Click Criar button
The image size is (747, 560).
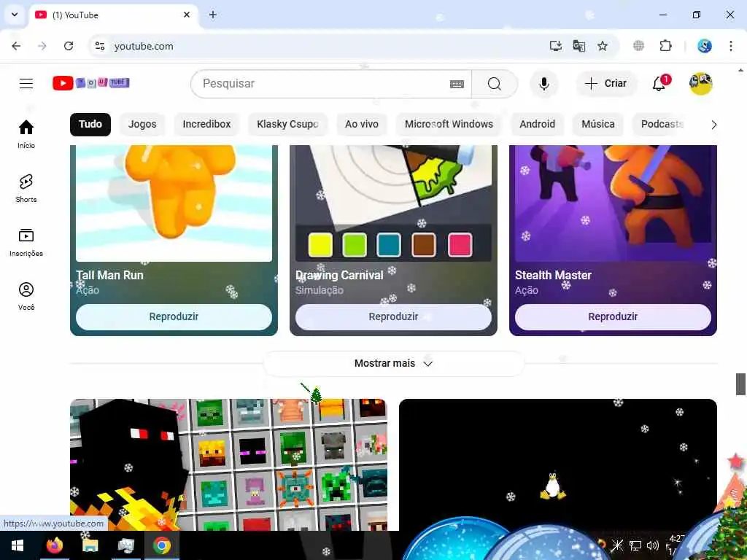(606, 83)
